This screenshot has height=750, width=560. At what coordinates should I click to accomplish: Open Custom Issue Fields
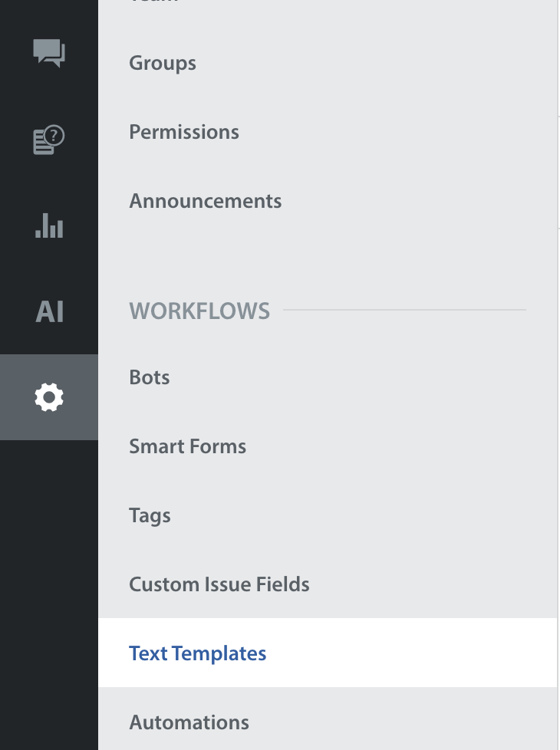point(219,584)
